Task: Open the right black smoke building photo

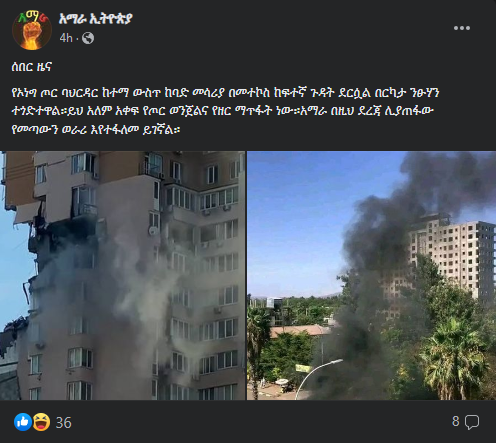Action: tap(371, 275)
